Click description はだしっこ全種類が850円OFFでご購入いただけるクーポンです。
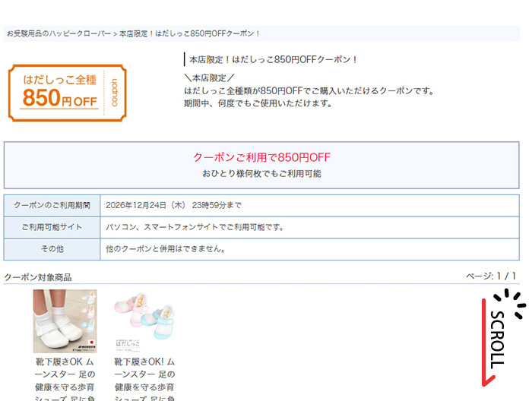 309,91
